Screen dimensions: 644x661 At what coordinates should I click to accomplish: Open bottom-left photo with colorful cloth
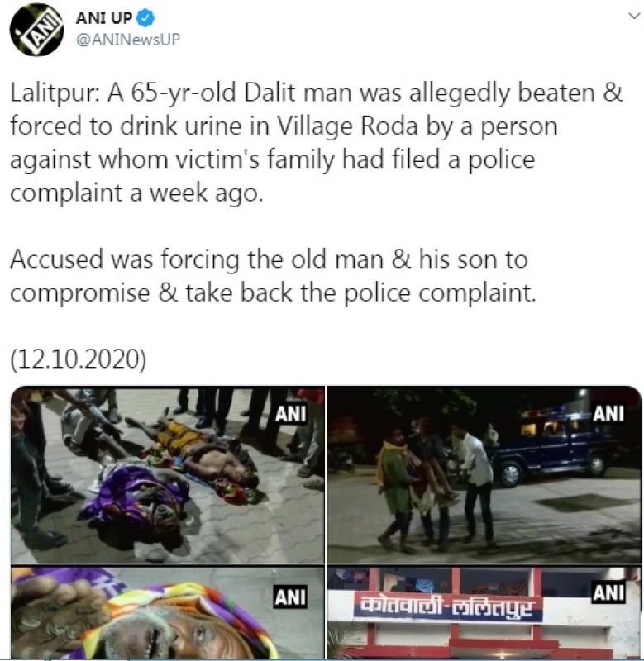[x=168, y=612]
